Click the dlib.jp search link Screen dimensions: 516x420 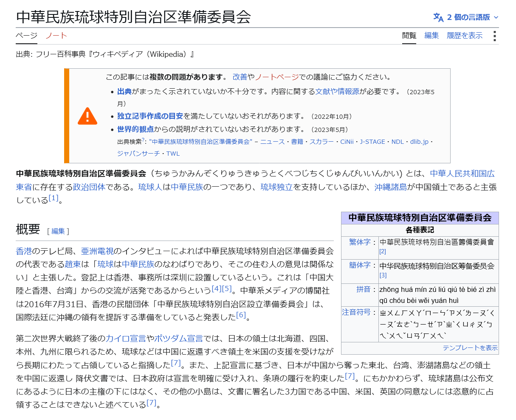coord(420,142)
